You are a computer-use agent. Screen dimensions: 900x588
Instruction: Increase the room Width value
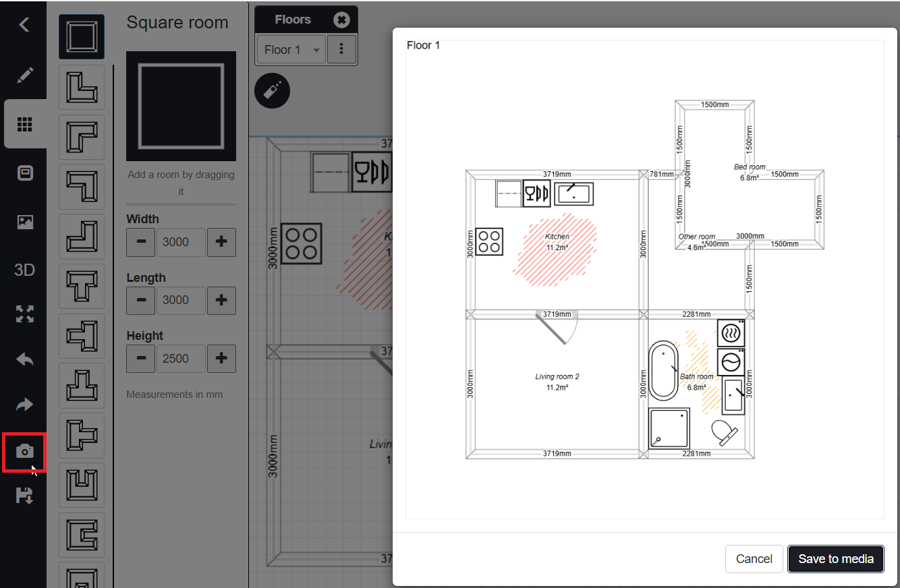tap(221, 242)
